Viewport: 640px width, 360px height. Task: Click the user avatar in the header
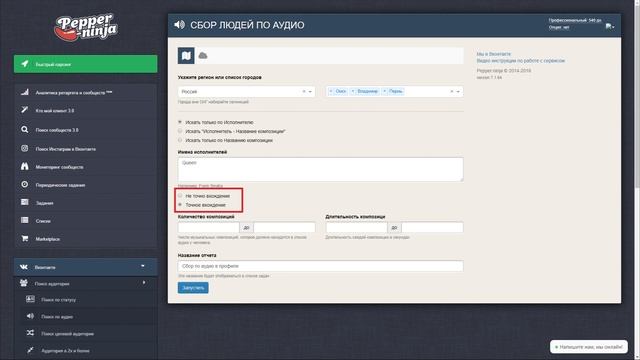coord(608,26)
